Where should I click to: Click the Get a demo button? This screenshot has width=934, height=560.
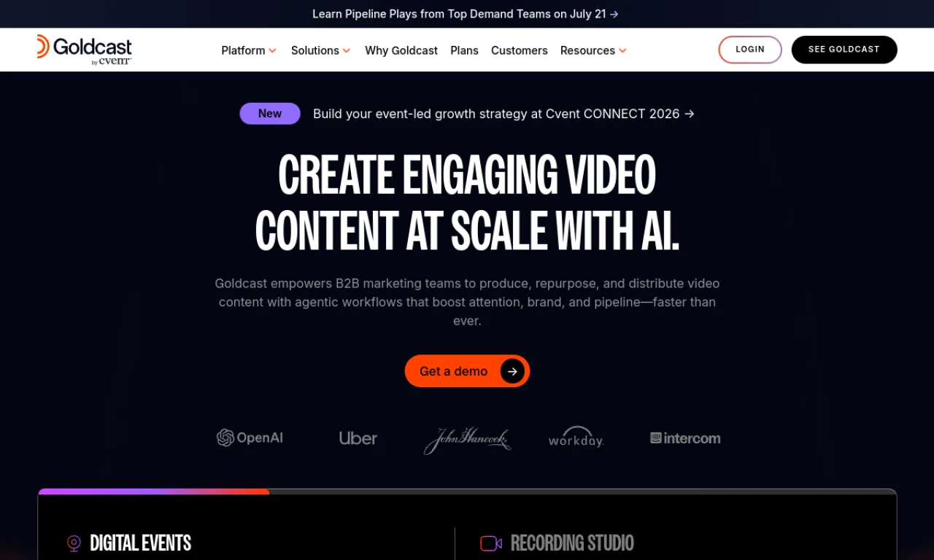click(467, 371)
